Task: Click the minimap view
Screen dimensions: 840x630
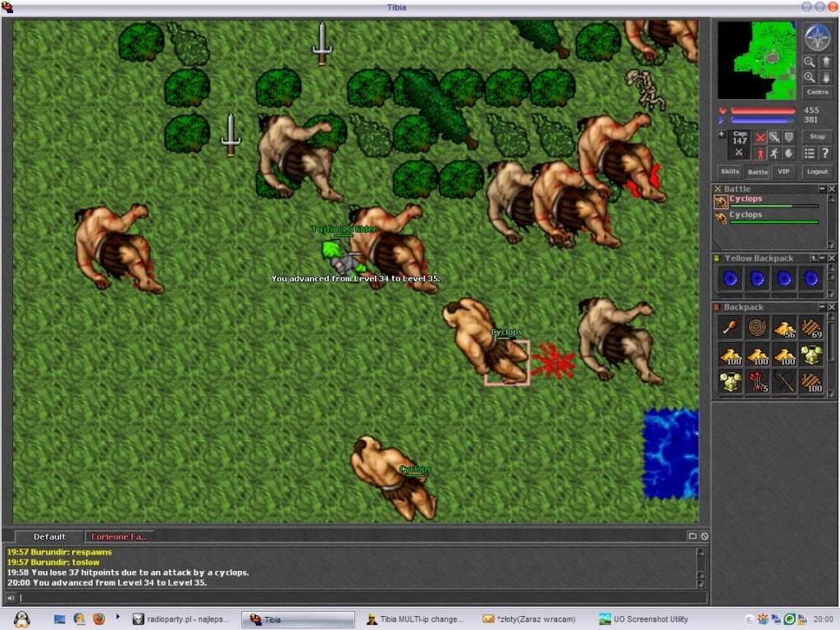Action: pos(756,61)
